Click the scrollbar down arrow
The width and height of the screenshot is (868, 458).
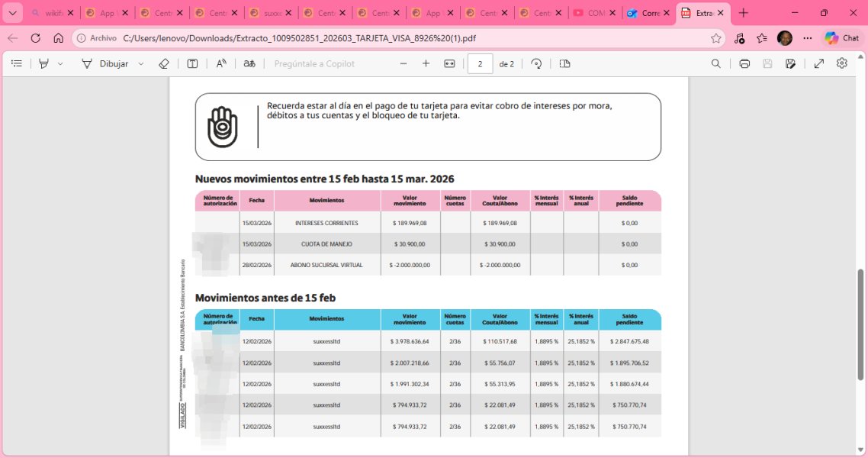tap(861, 450)
